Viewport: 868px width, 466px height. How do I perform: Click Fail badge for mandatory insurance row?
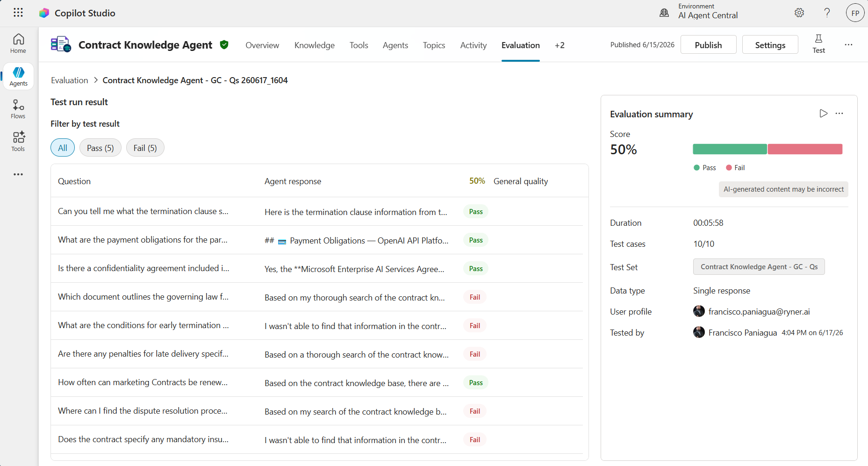[475, 440]
